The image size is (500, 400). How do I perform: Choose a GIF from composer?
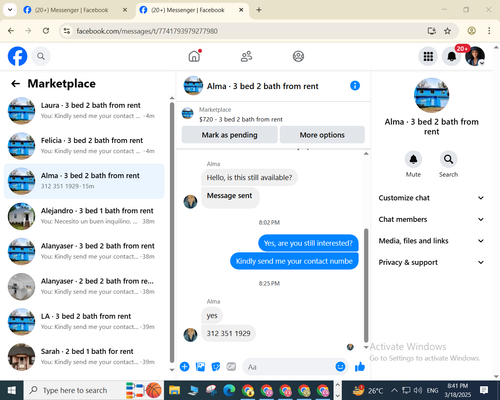point(231,367)
